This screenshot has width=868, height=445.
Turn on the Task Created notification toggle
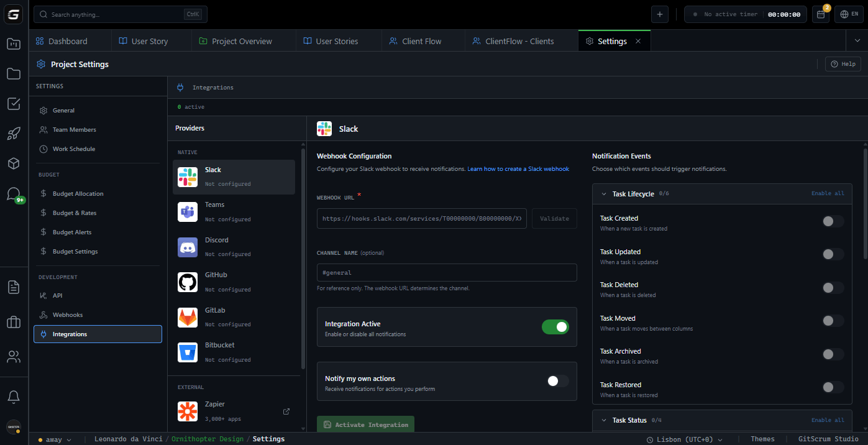pos(833,221)
